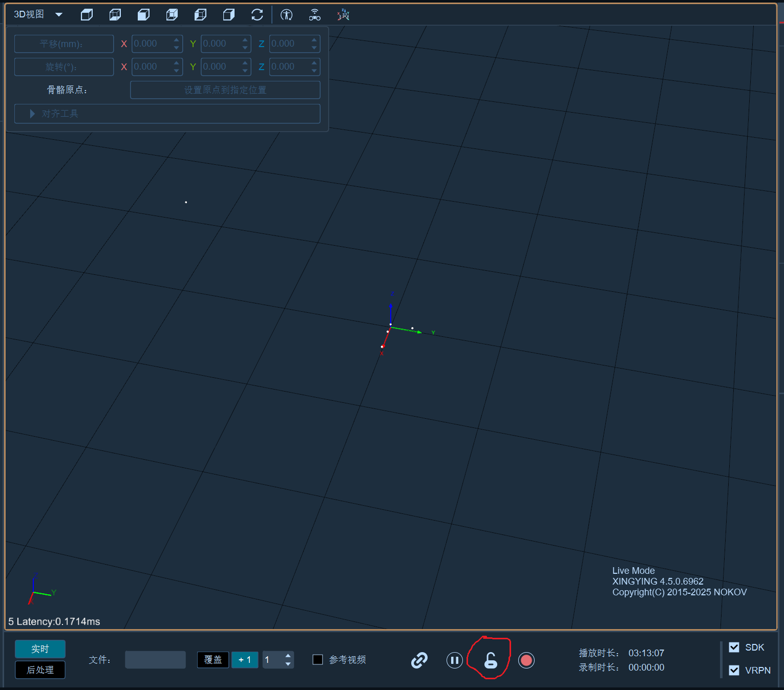Screen dimensions: 784x690
Task: Click the 平移(mm) button
Action: tap(64, 44)
